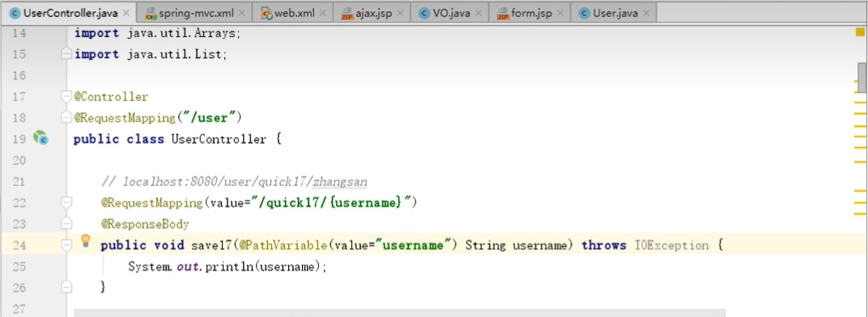The image size is (868, 317).
Task: Collapse the fold marker on line 22
Action: (66, 203)
